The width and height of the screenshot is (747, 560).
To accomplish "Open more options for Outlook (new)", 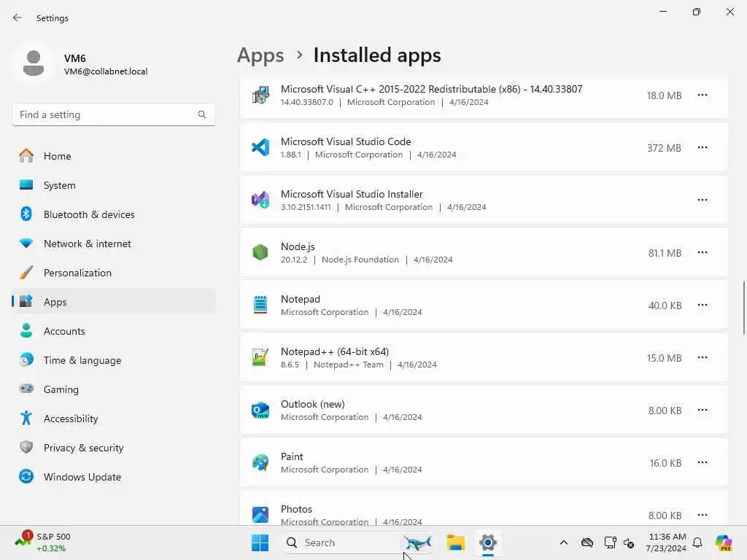I will tap(703, 410).
